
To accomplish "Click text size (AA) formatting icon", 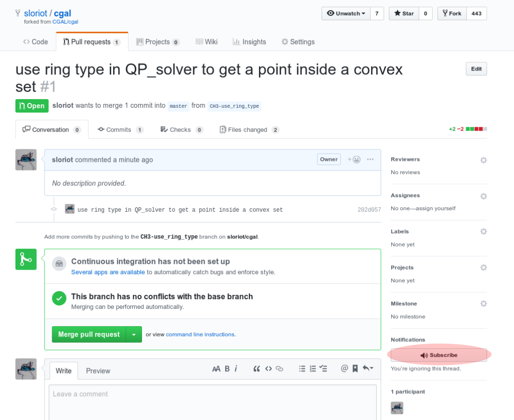I will click(x=216, y=369).
